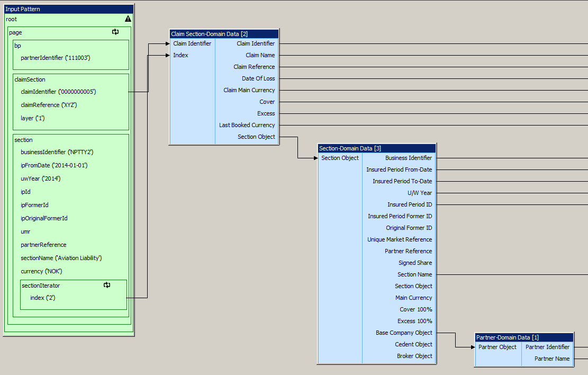Viewport: 588px width, 375px height.
Task: Select the Unique Market Reference output
Action: pyautogui.click(x=400, y=239)
